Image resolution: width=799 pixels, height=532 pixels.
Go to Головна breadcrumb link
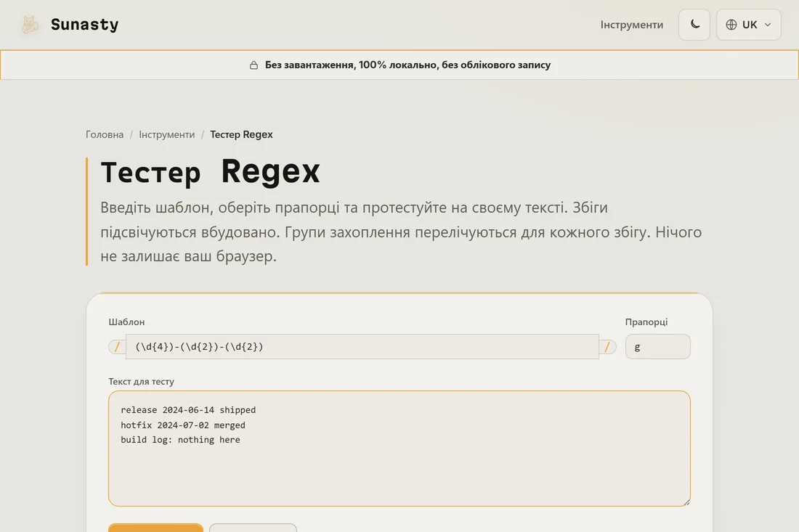click(x=105, y=134)
